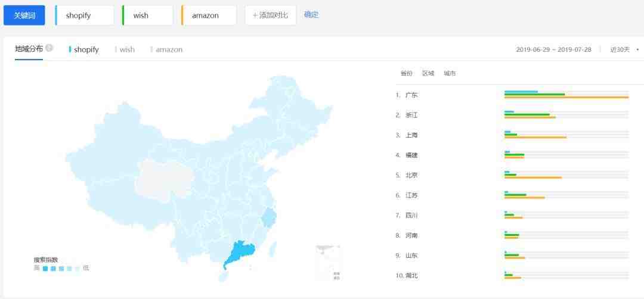Click the Zhejiang province on the map
This screenshot has height=299, width=644.
(x=268, y=217)
